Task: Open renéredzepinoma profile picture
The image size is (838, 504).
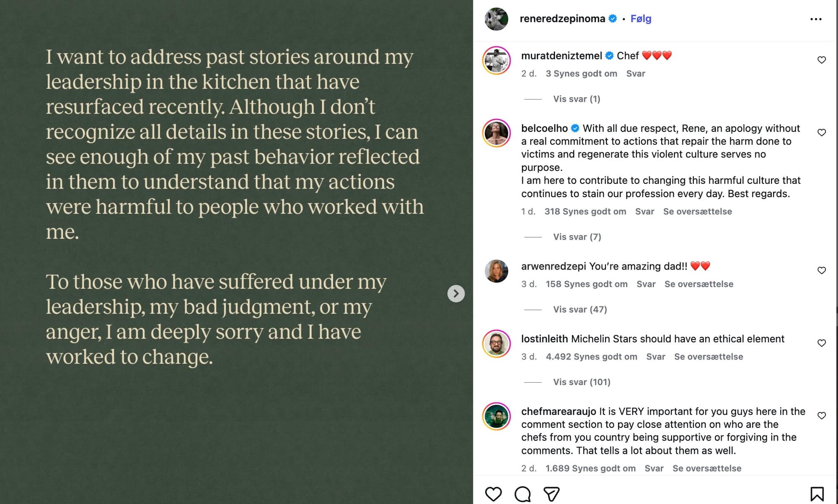Action: point(497,19)
